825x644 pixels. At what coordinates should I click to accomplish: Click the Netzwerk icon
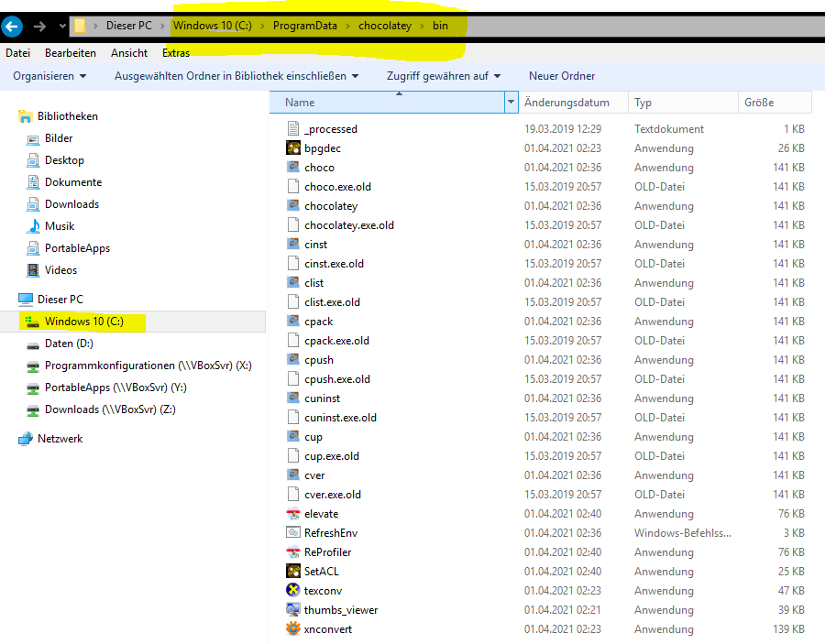click(x=26, y=439)
